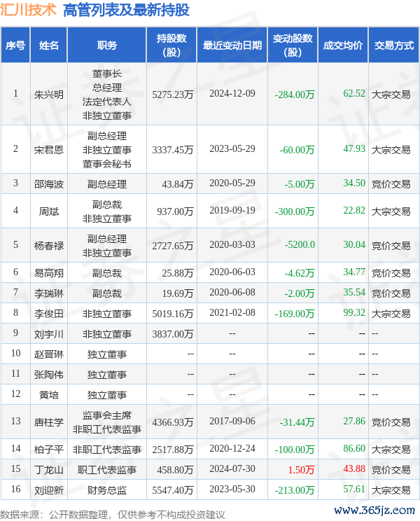The width and height of the screenshot is (420, 521).
Task: Select the name 柏子平
Action: (x=49, y=450)
